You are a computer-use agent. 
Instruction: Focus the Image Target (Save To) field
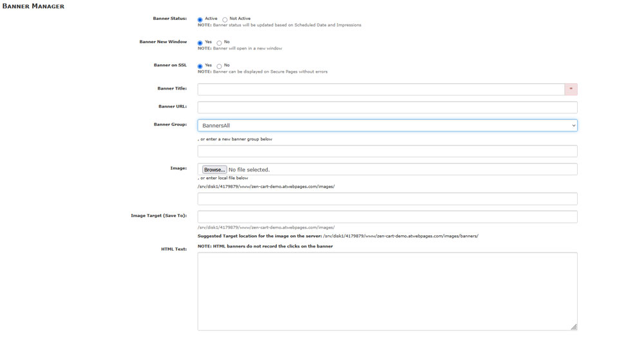[x=387, y=217]
